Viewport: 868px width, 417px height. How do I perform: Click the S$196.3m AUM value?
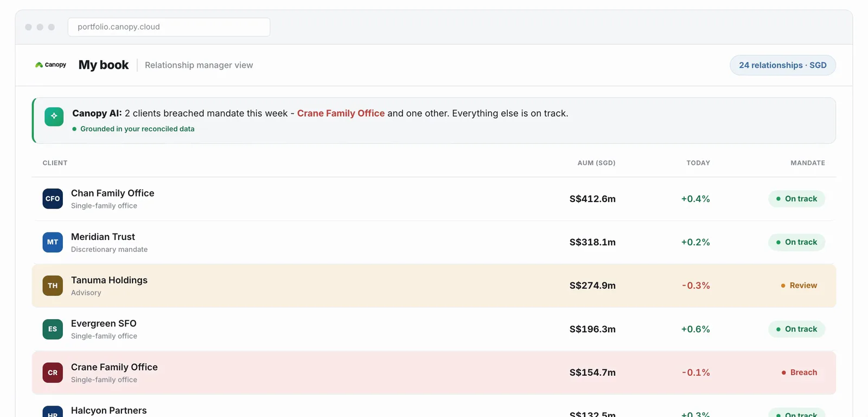[592, 329]
